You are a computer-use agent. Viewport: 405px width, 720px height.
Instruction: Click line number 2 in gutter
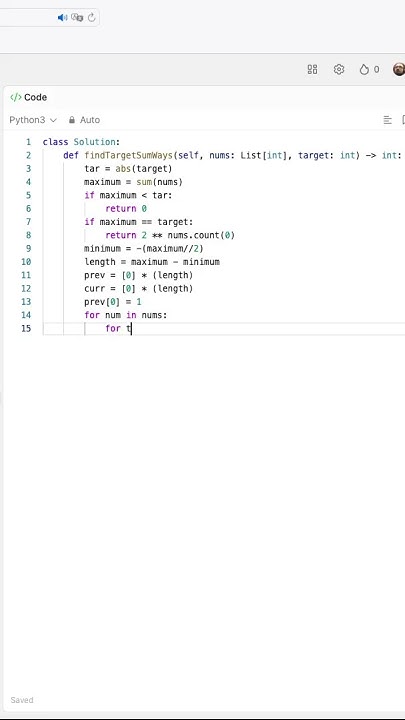point(28,155)
